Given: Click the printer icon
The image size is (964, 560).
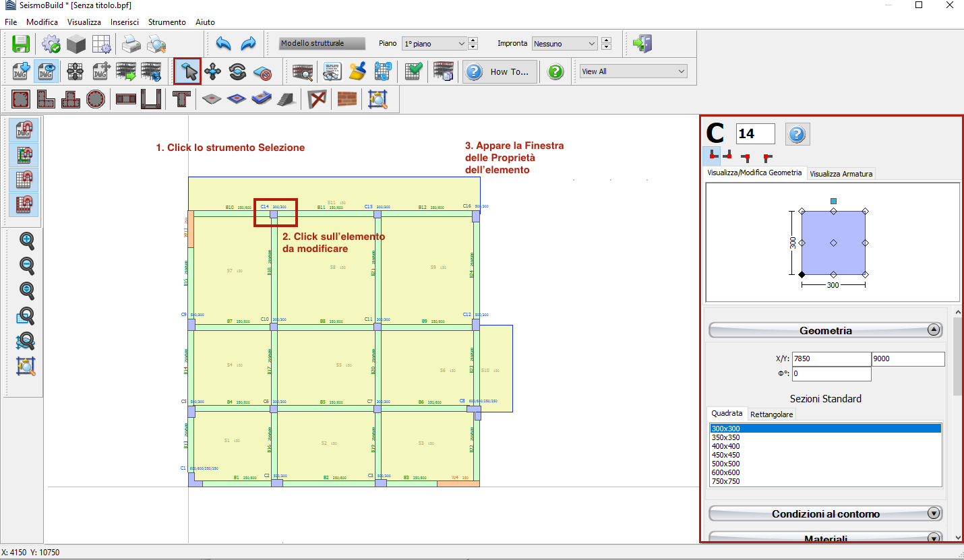Looking at the screenshot, I should tap(131, 44).
